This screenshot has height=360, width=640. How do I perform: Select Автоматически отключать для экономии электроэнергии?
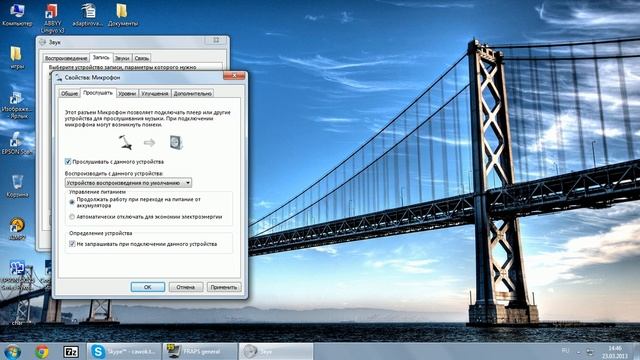pyautogui.click(x=72, y=217)
